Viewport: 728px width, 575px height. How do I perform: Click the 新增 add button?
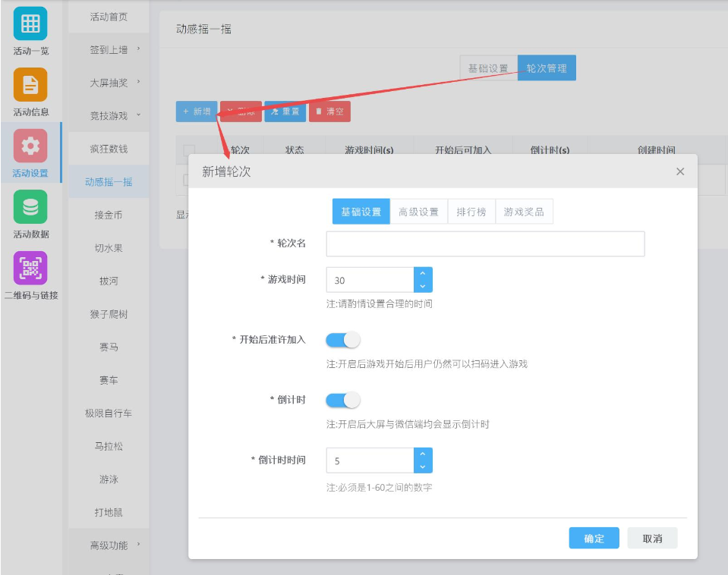pyautogui.click(x=197, y=112)
